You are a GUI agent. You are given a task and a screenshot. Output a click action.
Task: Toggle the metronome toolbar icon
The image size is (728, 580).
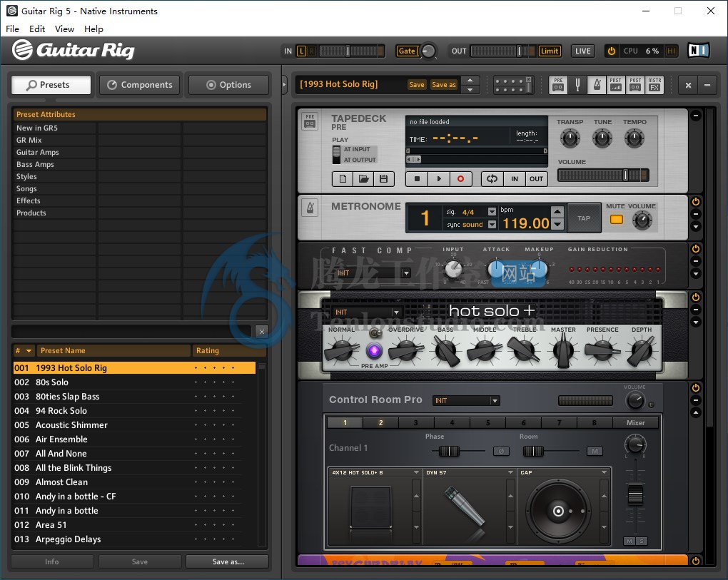(x=597, y=84)
